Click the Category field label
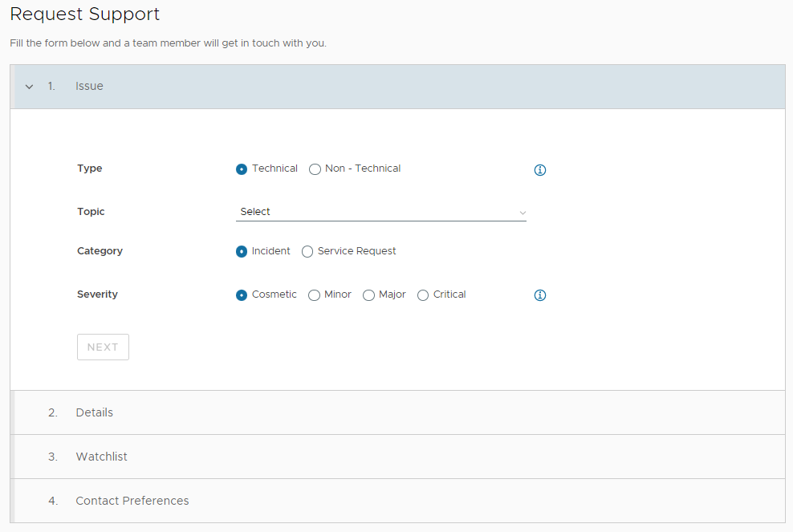Viewport: 793px width, 532px height. (x=100, y=251)
